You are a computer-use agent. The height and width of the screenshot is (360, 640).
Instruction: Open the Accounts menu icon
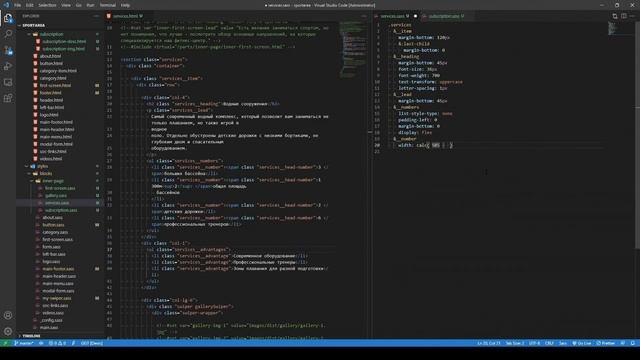coord(8,315)
